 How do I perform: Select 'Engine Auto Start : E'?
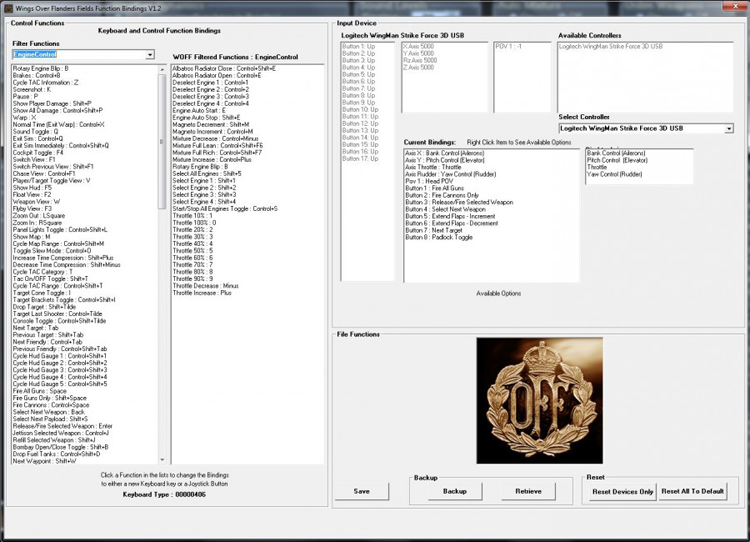click(199, 111)
